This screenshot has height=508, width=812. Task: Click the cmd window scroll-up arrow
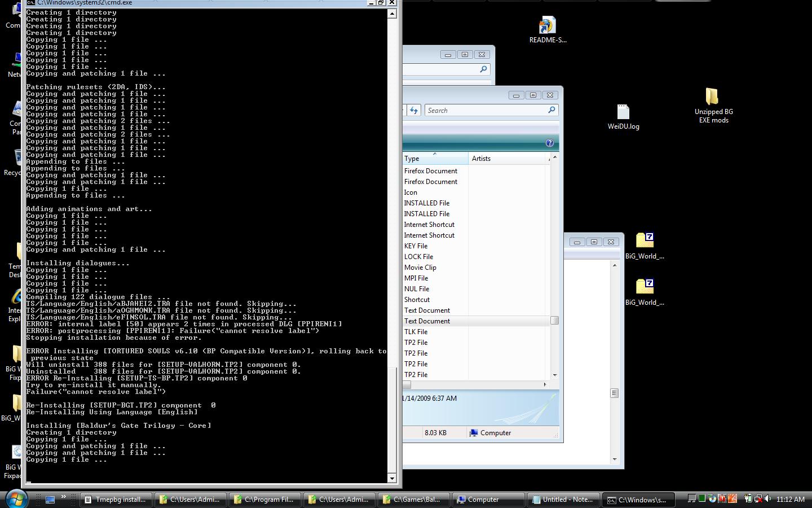(392, 13)
